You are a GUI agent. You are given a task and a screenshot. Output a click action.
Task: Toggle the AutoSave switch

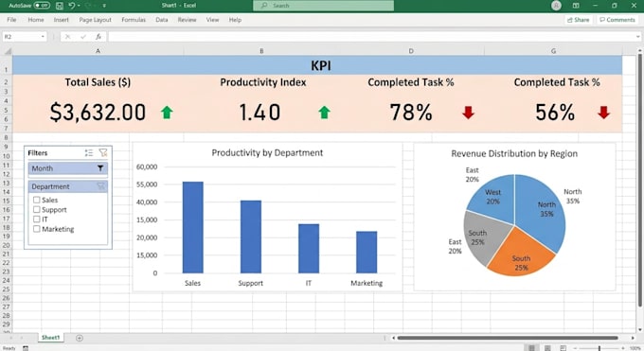tap(42, 6)
